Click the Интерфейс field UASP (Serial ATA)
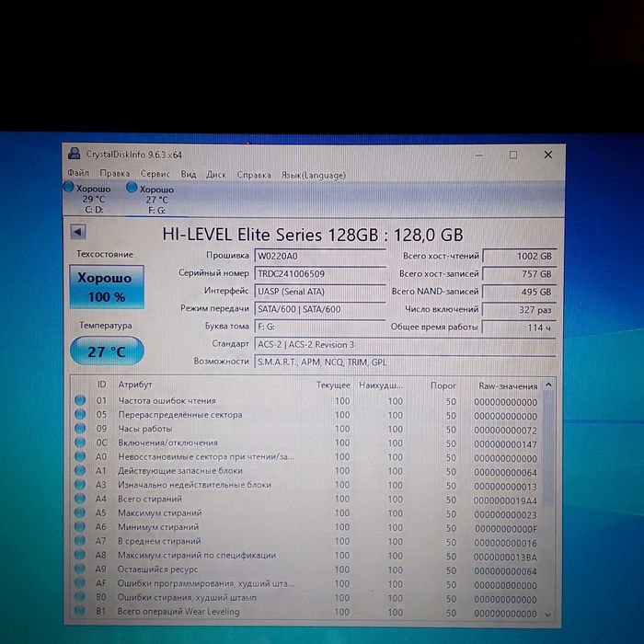Image resolution: width=644 pixels, height=644 pixels. (x=320, y=292)
